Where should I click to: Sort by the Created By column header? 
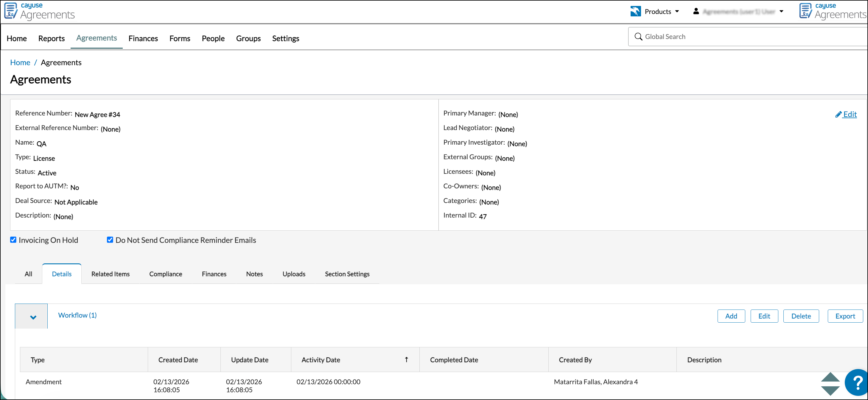612,360
